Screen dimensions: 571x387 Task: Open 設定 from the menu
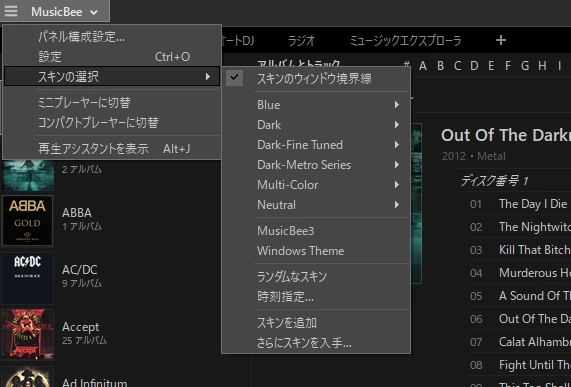111,57
